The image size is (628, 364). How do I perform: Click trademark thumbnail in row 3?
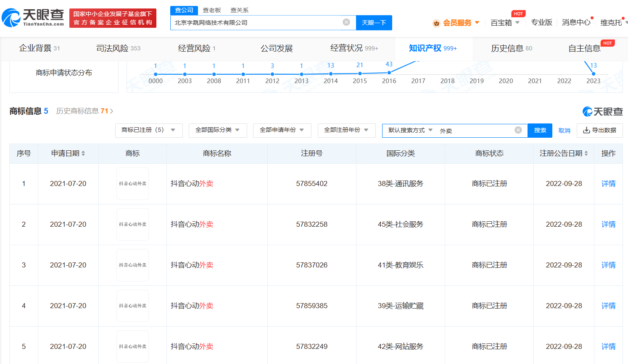[132, 265]
